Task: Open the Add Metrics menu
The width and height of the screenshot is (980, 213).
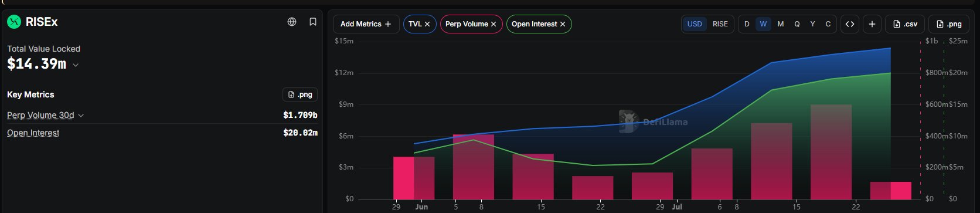Action: point(366,24)
